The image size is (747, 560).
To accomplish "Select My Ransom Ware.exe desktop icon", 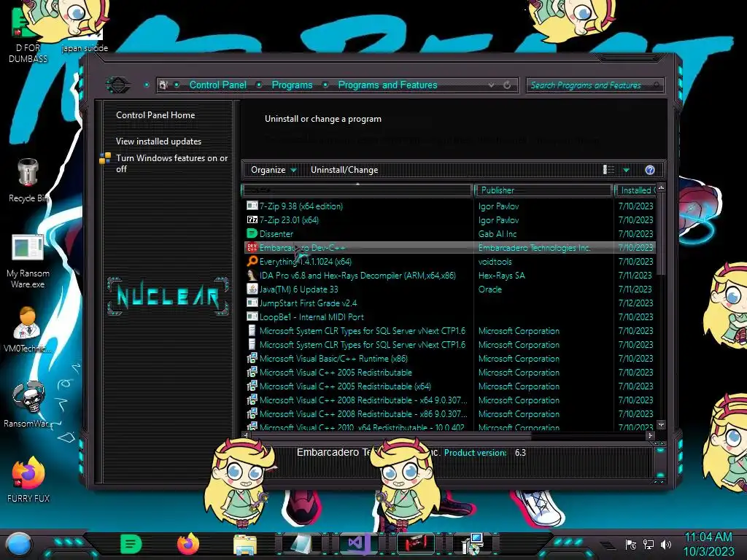I will tap(28, 262).
